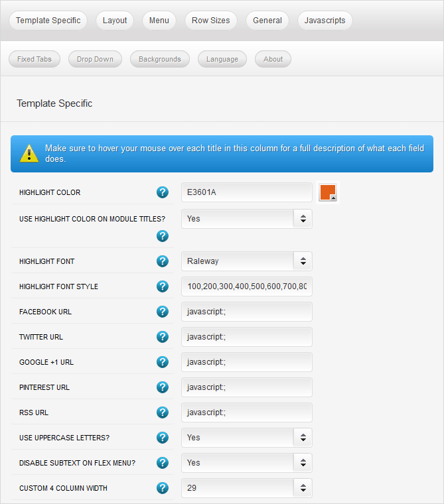Open Custom 4 Column Width dropdown
The image size is (444, 504).
pyautogui.click(x=246, y=488)
